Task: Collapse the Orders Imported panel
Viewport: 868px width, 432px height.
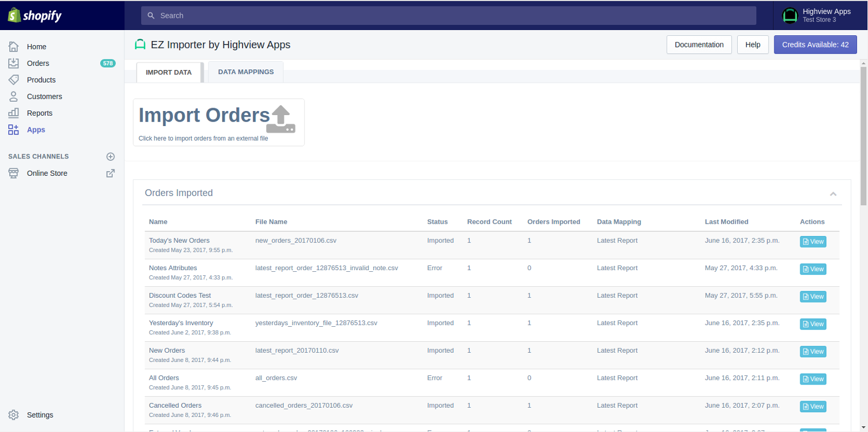Action: 833,194
